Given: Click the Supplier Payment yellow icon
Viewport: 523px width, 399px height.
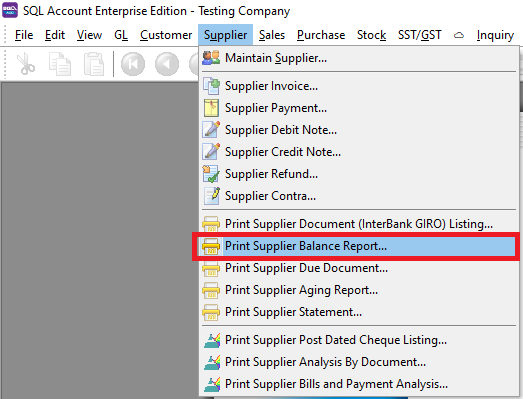Looking at the screenshot, I should tap(211, 108).
